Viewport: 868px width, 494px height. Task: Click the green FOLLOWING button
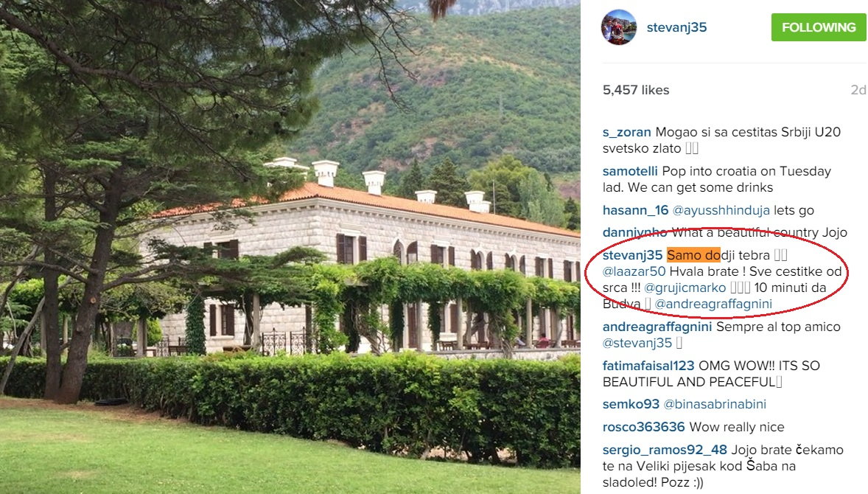click(818, 27)
